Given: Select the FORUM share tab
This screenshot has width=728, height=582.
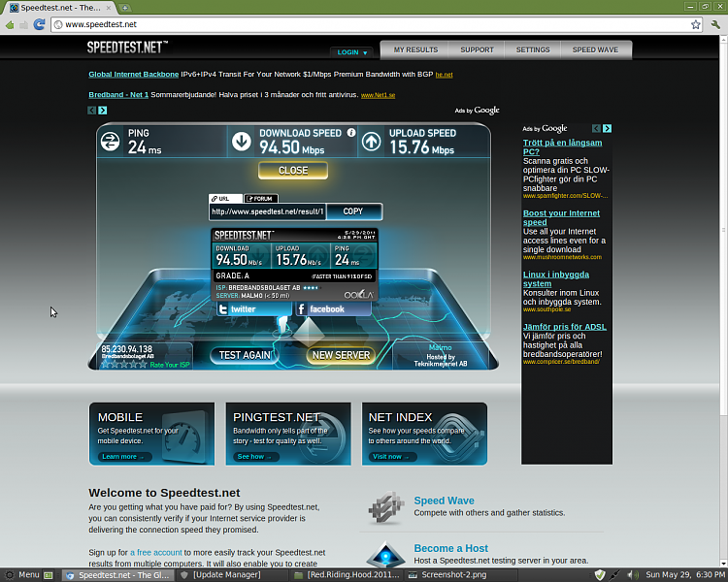Looking at the screenshot, I should pyautogui.click(x=261, y=199).
